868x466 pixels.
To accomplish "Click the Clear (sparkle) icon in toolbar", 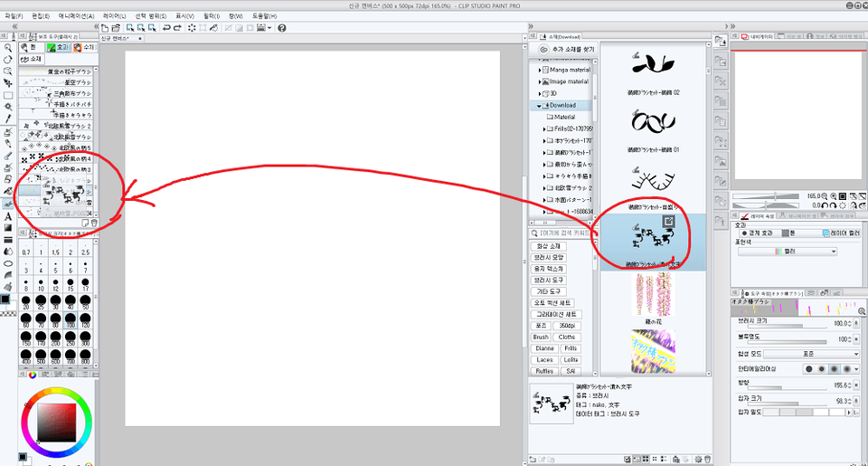I will 192,28.
